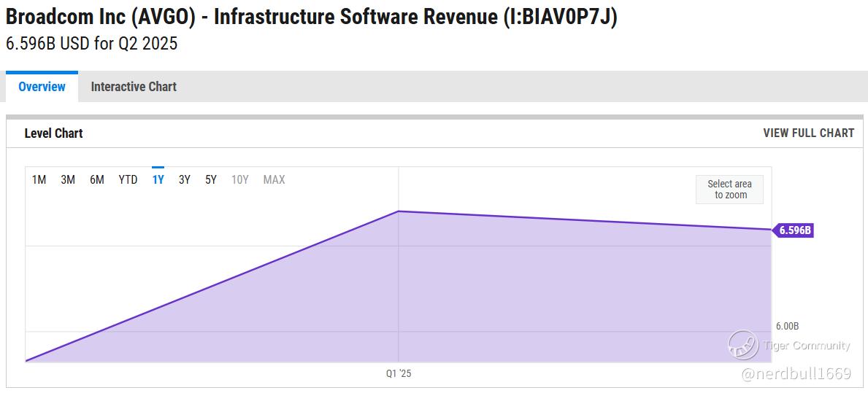
Task: Select the 3Y time range
Action: [185, 179]
